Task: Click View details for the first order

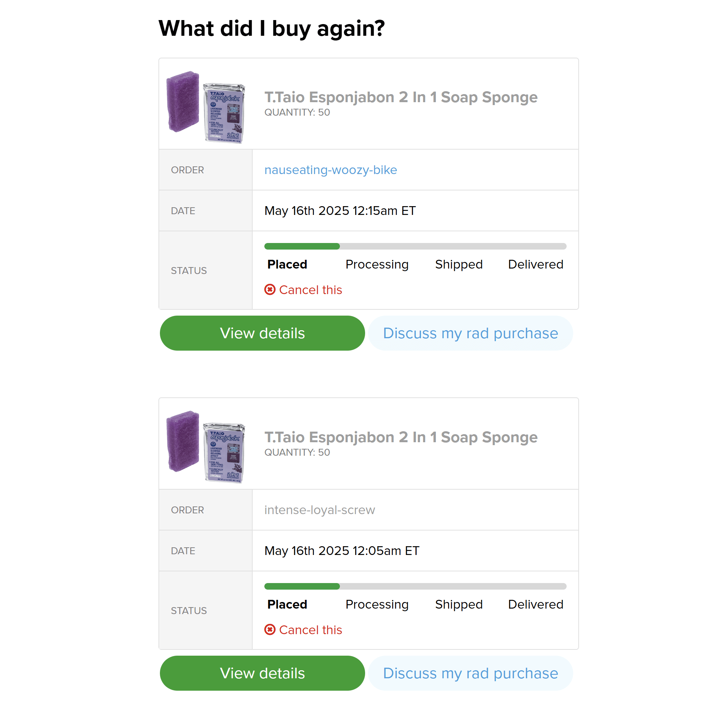Action: click(x=262, y=333)
